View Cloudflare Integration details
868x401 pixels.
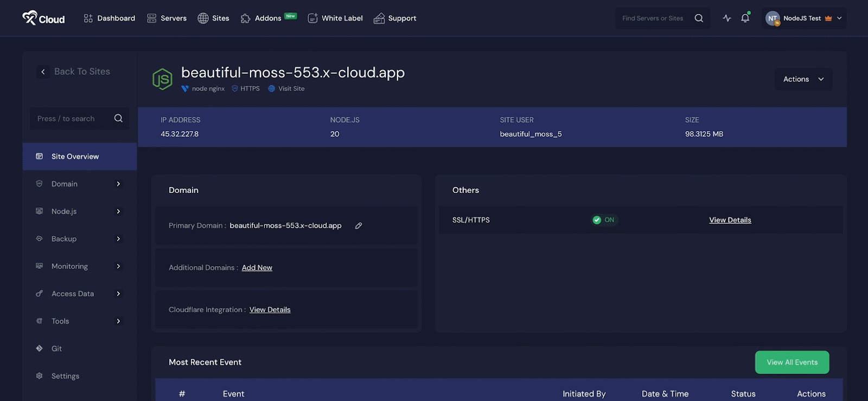pos(270,310)
